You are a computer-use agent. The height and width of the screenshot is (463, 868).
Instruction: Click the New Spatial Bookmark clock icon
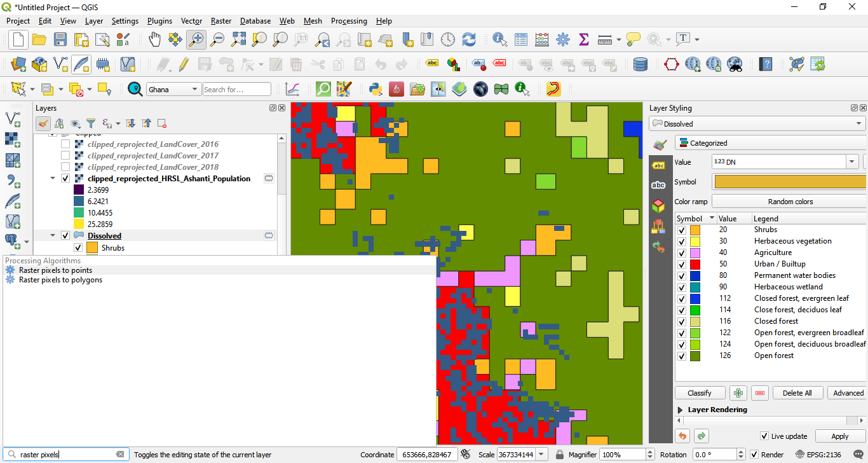pos(448,39)
